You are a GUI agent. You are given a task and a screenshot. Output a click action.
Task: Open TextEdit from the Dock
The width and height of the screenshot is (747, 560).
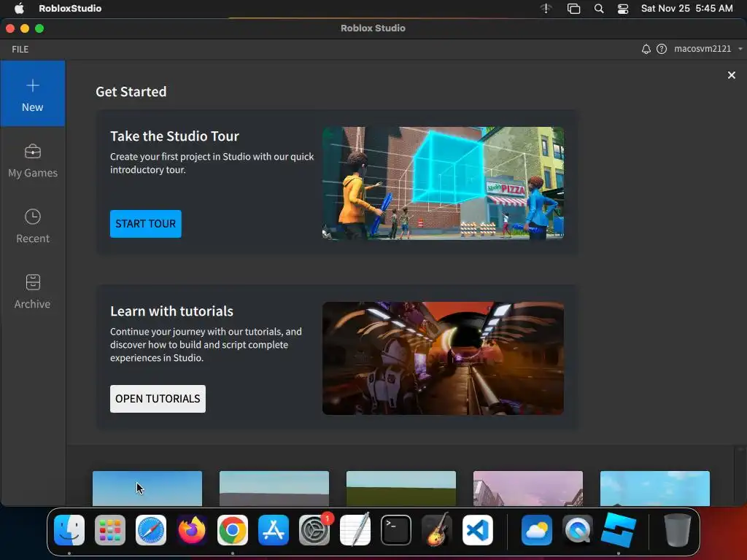tap(355, 529)
